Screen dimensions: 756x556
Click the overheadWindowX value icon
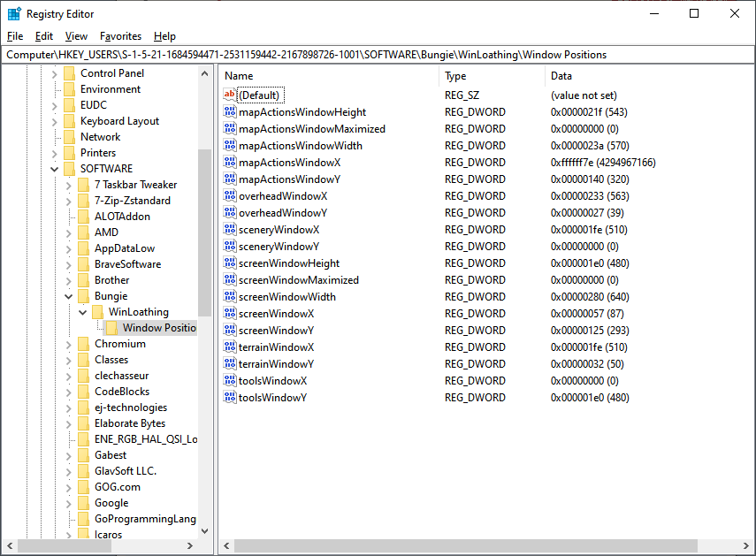pyautogui.click(x=230, y=196)
